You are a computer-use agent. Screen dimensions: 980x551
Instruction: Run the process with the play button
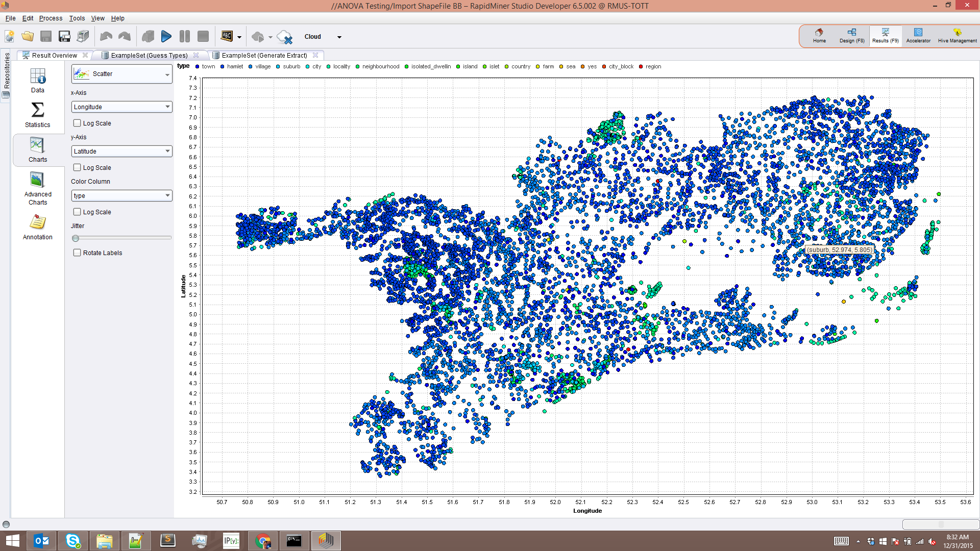click(166, 36)
